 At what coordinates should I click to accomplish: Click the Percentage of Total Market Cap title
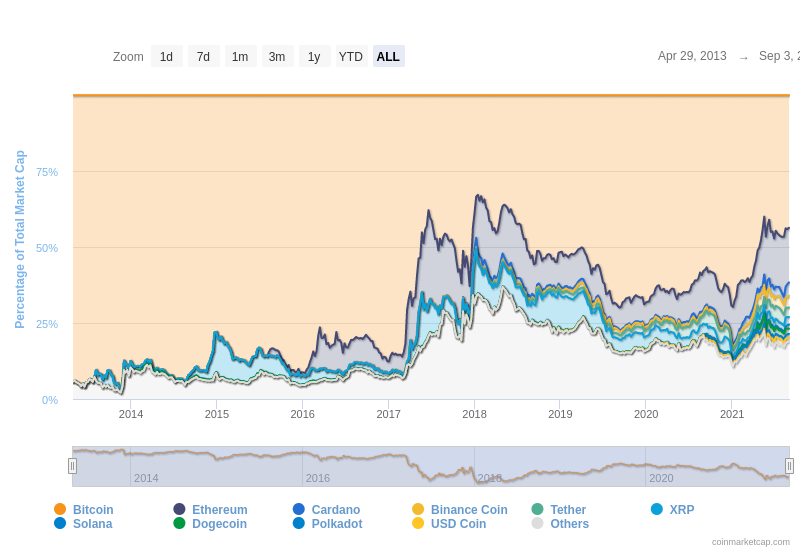(19, 239)
